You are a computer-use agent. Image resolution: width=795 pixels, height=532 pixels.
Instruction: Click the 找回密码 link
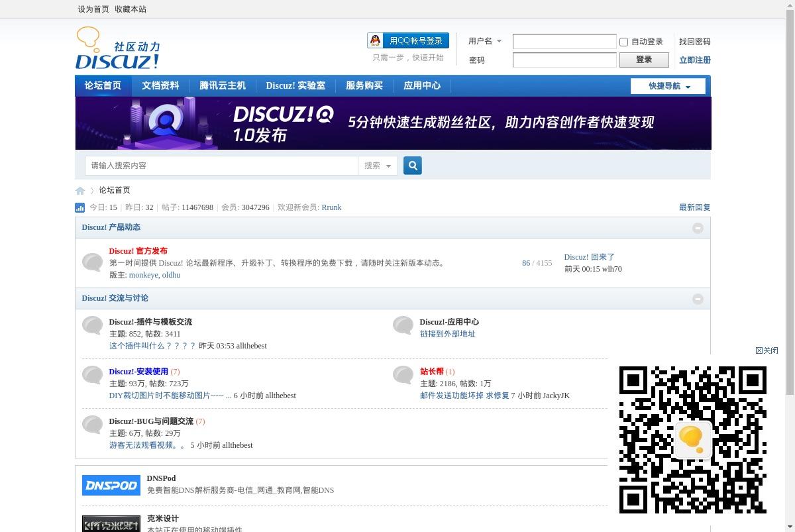695,41
